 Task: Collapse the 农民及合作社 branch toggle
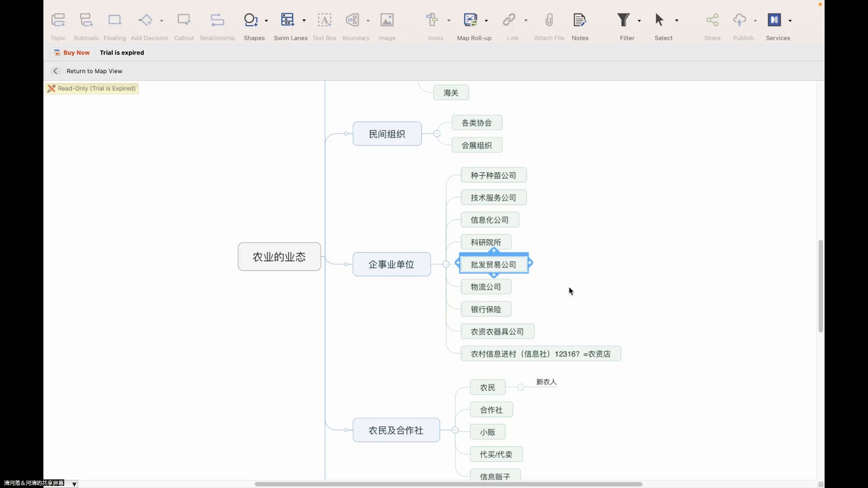[x=455, y=430]
